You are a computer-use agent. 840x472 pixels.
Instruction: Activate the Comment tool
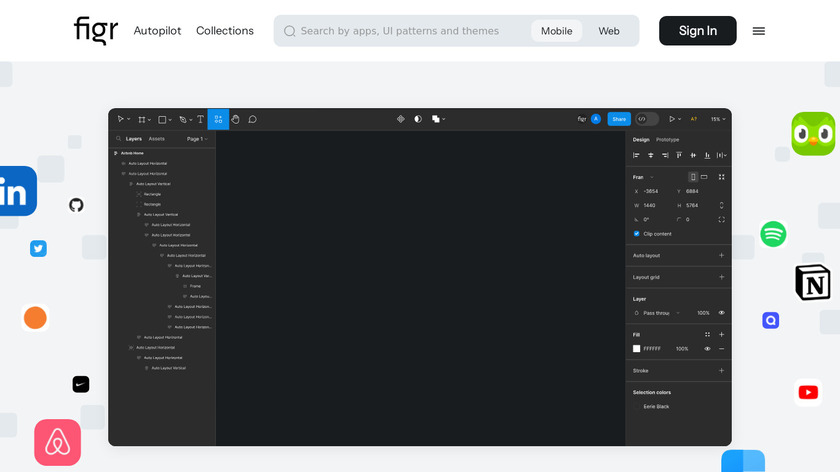(252, 119)
